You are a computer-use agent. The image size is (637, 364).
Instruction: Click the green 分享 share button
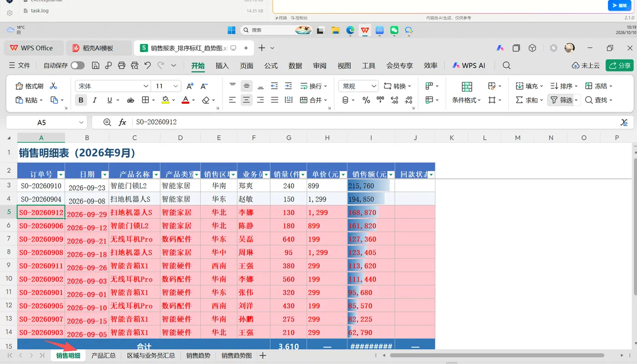620,66
